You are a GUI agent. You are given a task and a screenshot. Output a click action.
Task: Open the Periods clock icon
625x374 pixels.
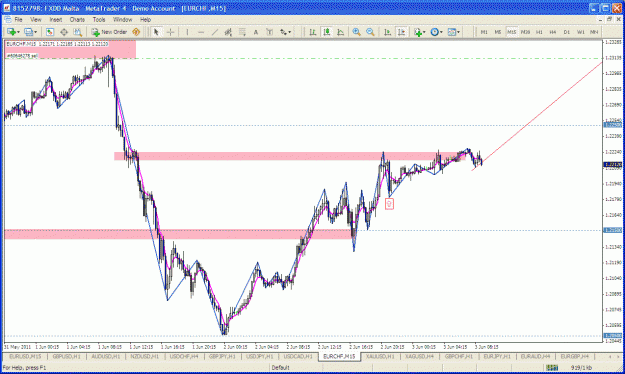click(x=435, y=32)
